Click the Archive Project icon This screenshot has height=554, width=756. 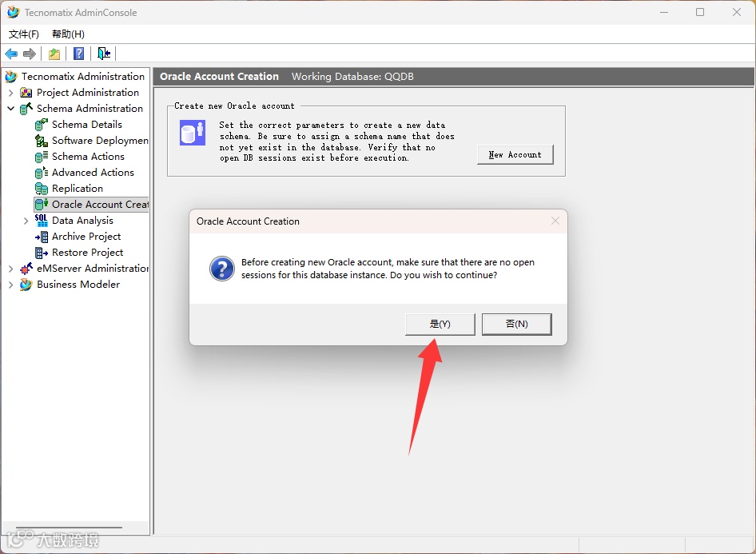pos(42,237)
